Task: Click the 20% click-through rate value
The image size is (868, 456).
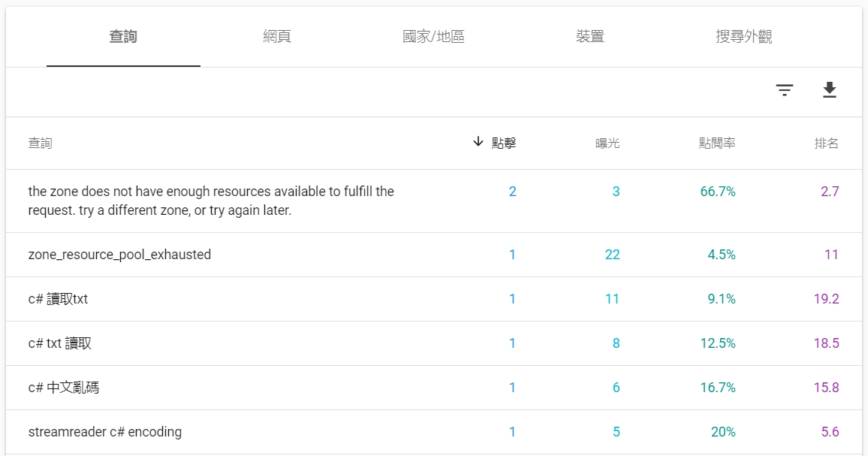Action: click(724, 432)
